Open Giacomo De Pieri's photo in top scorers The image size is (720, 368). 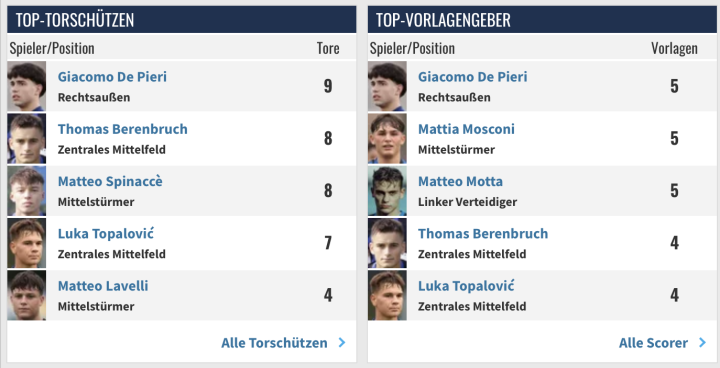(x=27, y=86)
